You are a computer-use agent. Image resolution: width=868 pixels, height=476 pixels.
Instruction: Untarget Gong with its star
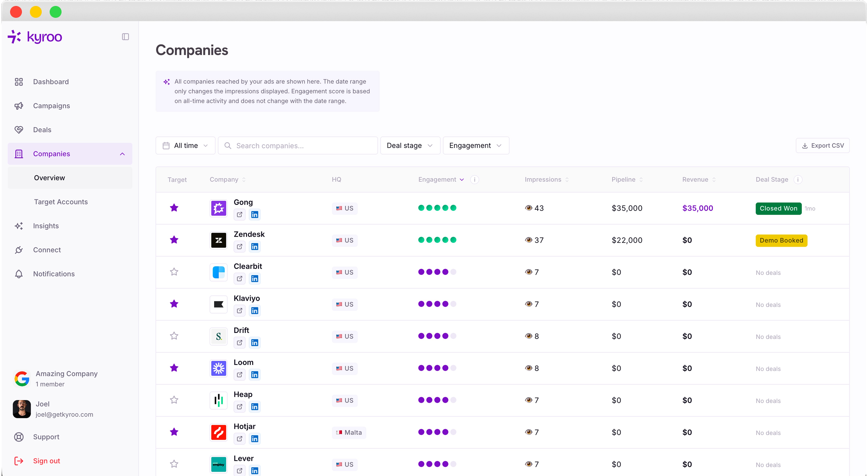point(174,208)
